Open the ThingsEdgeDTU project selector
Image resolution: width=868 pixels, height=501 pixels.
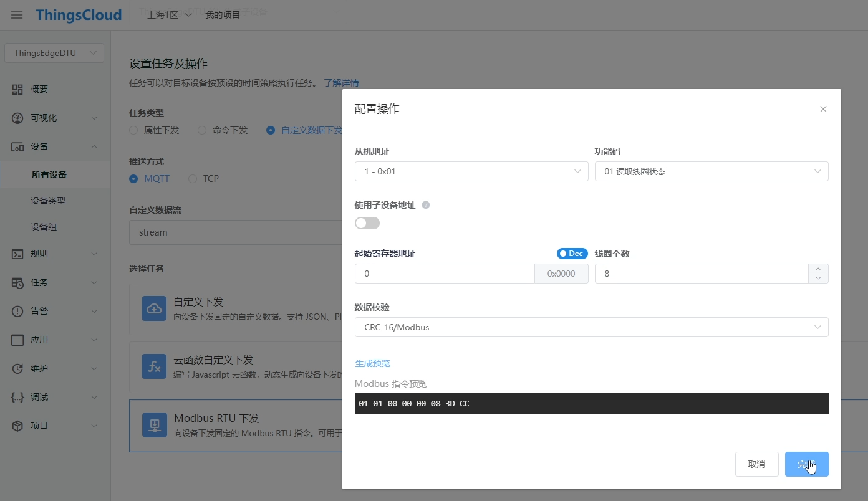(x=54, y=53)
